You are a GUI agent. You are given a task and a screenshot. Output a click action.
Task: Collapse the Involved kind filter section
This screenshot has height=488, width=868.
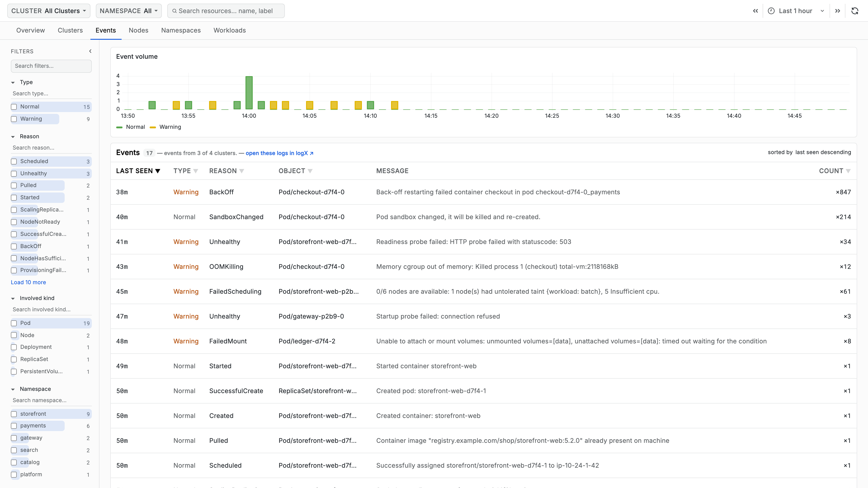tap(13, 298)
